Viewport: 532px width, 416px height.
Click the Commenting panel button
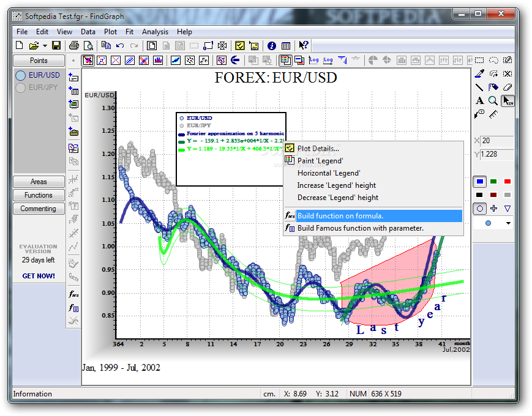(39, 209)
